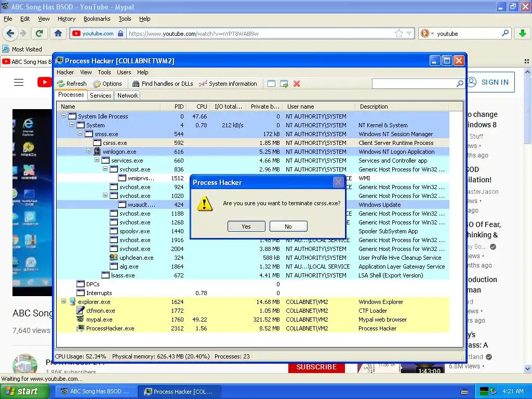The image size is (532, 399).
Task: Collapse svchost.exe PID 1020 node
Action: pos(105,195)
